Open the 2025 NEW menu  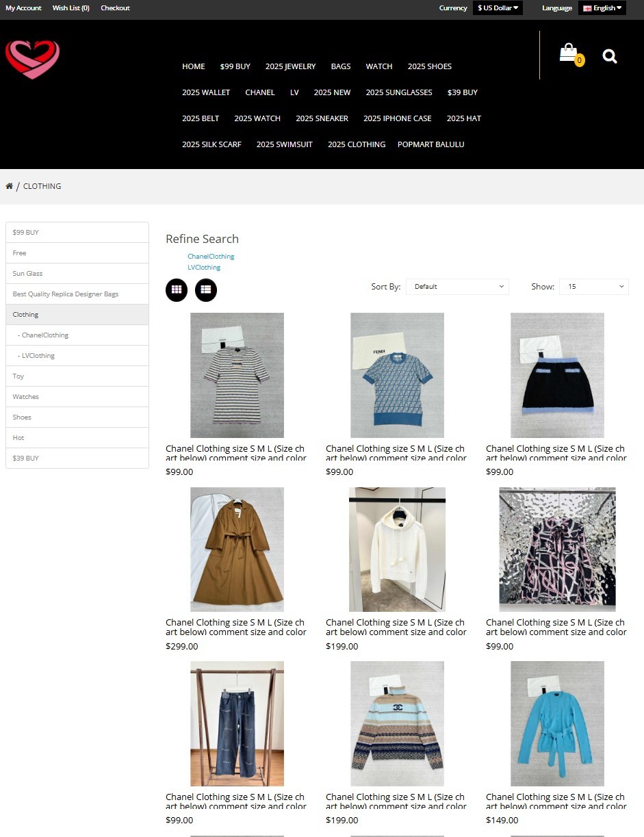[x=332, y=92]
